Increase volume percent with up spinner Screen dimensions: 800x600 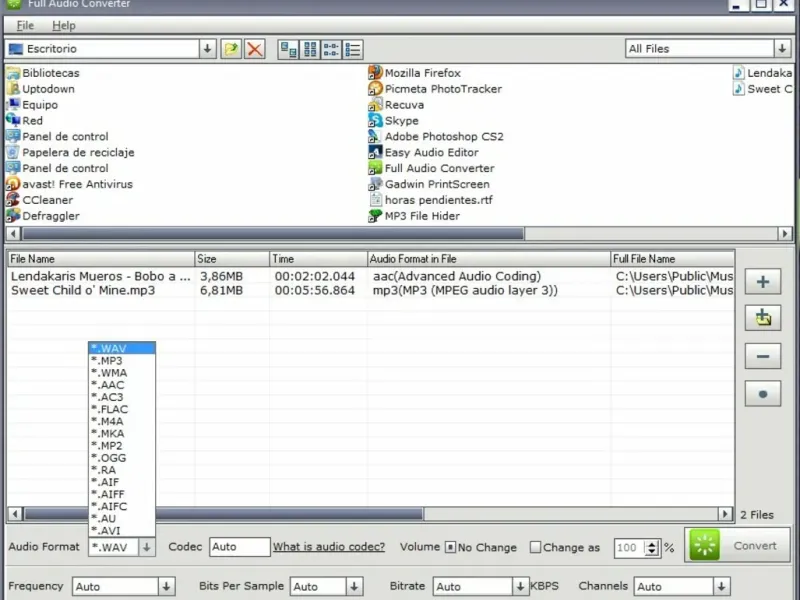point(652,543)
